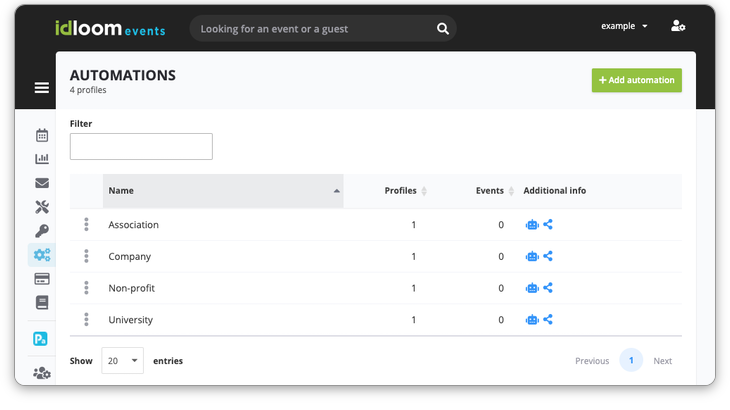Open the wrench tools sidebar icon
The width and height of the screenshot is (730, 410).
(x=42, y=207)
